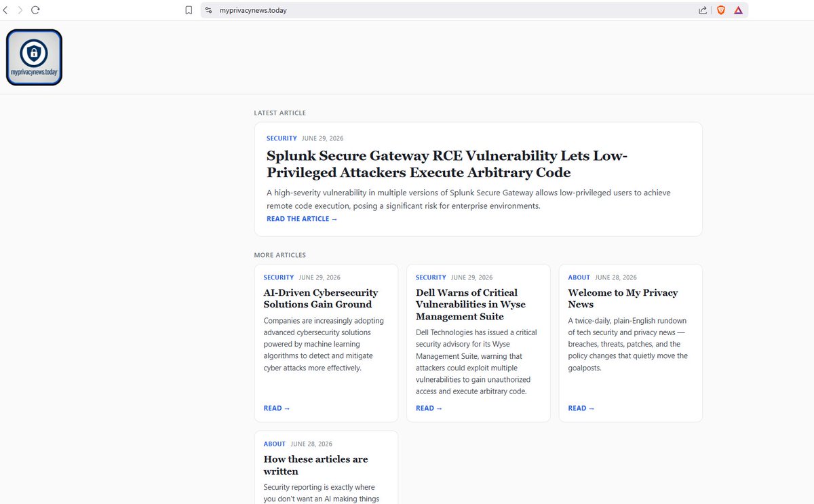Click JUNE 28, 2026 date on Welcome card

(x=616, y=277)
